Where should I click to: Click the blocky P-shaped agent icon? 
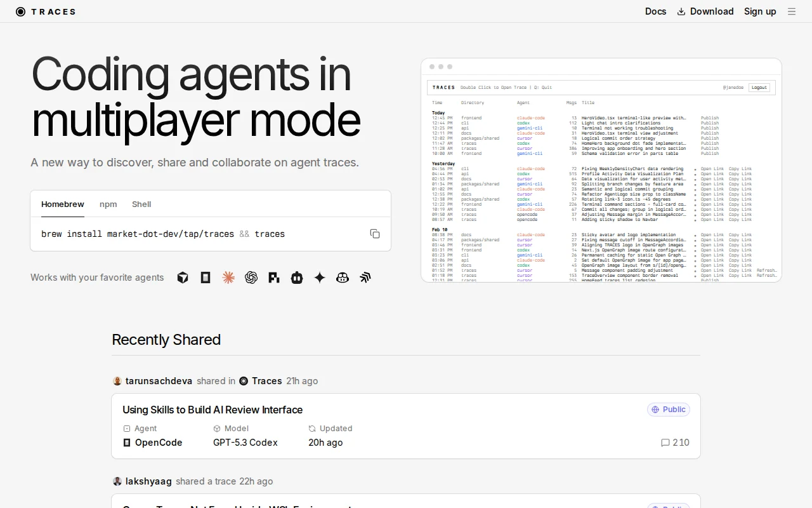tap(274, 277)
